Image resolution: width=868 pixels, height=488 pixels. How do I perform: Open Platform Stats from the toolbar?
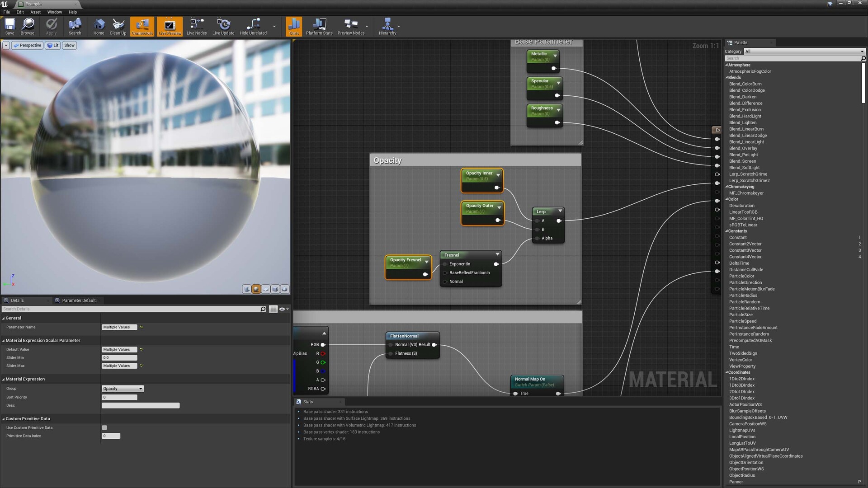tap(320, 26)
